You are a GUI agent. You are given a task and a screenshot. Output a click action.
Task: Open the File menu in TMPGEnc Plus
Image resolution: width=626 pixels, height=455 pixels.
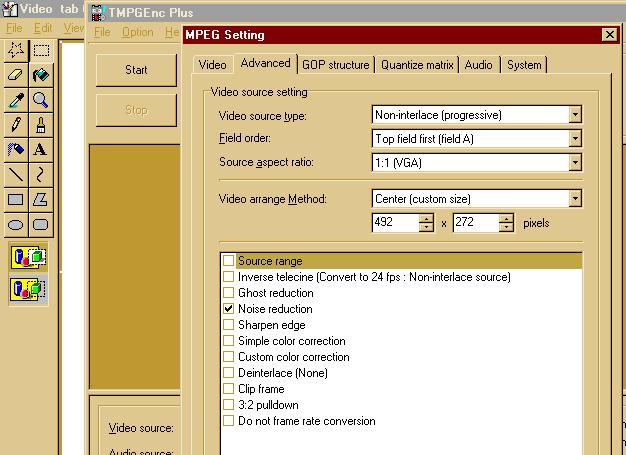(x=102, y=32)
